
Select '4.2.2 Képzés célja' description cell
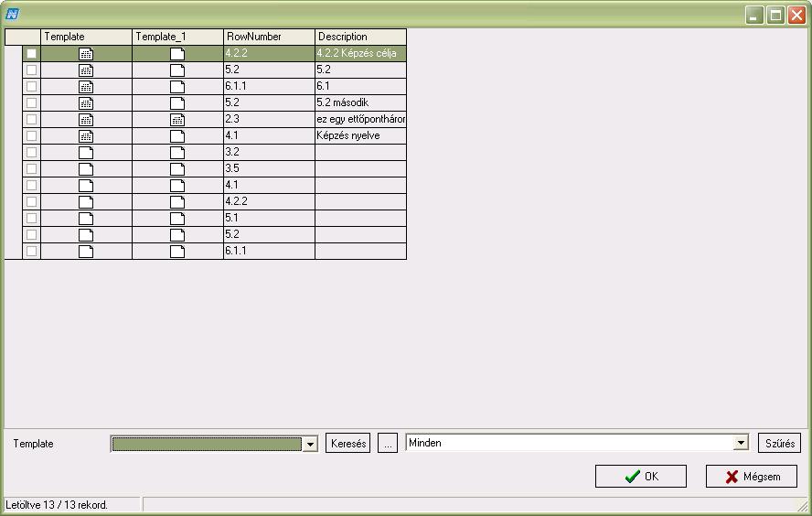click(360, 53)
